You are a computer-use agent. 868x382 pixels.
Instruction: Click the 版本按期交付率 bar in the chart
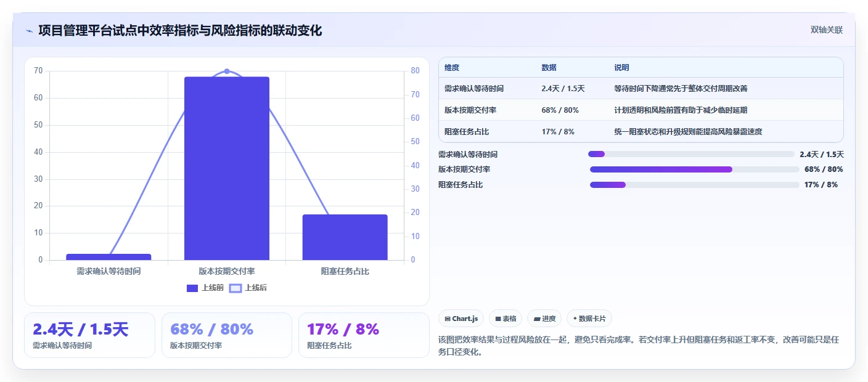tap(227, 168)
